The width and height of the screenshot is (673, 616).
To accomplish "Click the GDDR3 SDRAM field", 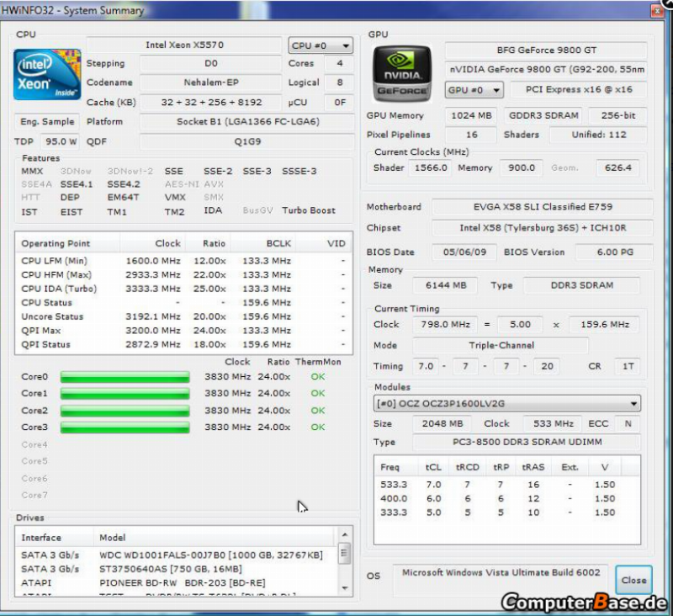I will point(543,115).
